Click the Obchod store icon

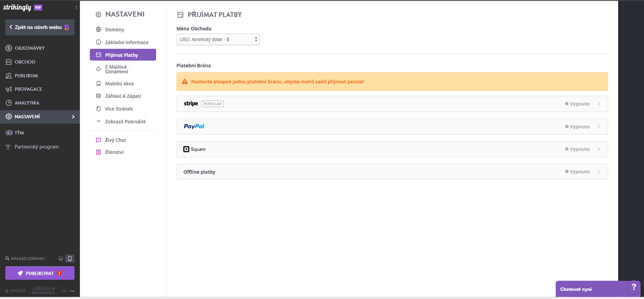click(x=9, y=62)
